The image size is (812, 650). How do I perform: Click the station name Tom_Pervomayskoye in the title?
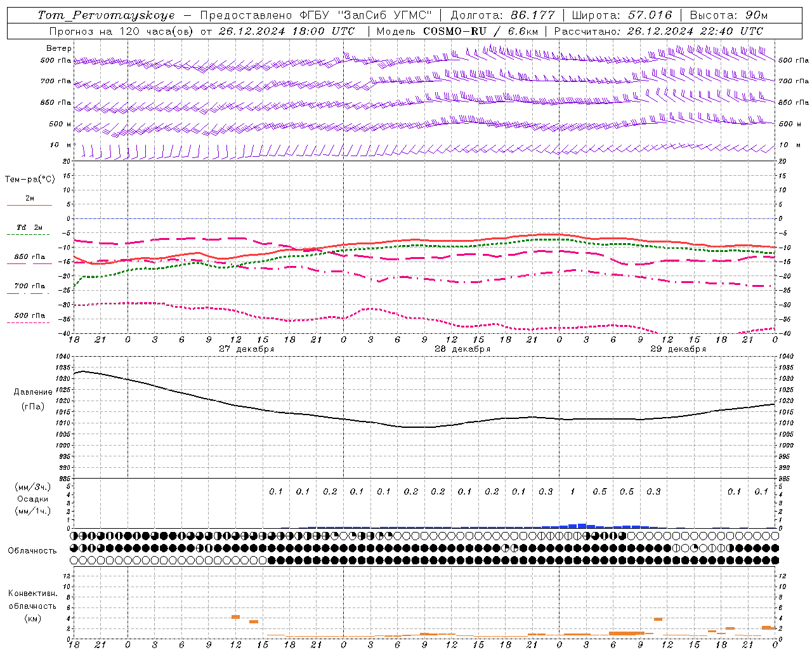(x=106, y=15)
